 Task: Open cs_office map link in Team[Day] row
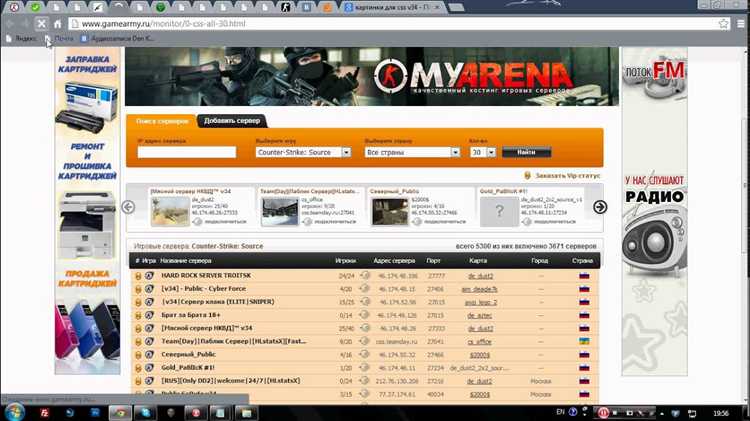479,342
